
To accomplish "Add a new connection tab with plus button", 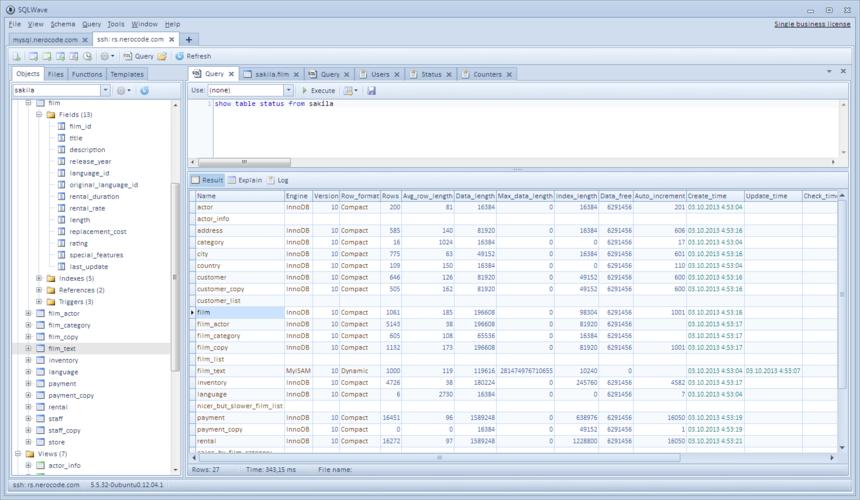I will pos(190,39).
